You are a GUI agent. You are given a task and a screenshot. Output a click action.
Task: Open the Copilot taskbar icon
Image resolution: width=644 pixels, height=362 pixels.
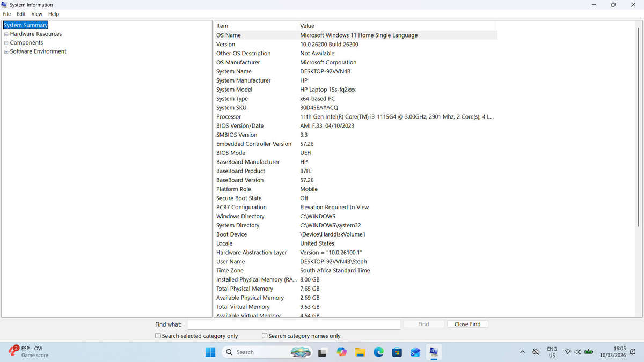(x=342, y=352)
